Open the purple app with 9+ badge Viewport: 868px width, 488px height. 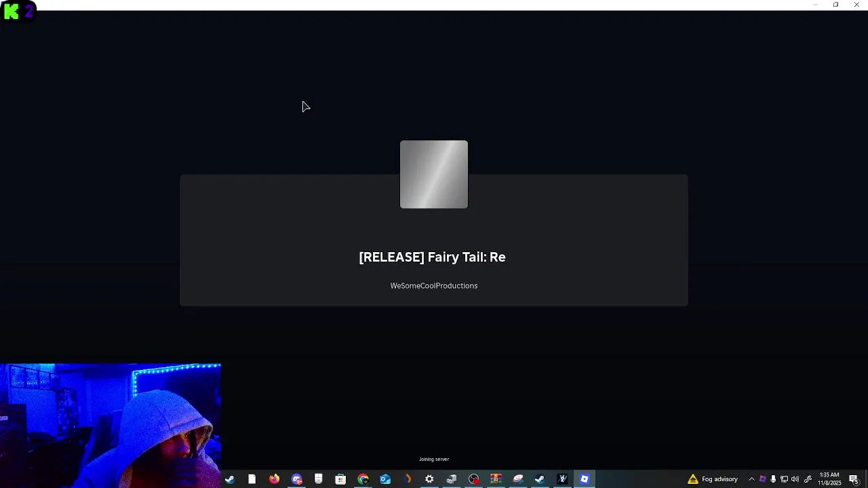point(296,479)
